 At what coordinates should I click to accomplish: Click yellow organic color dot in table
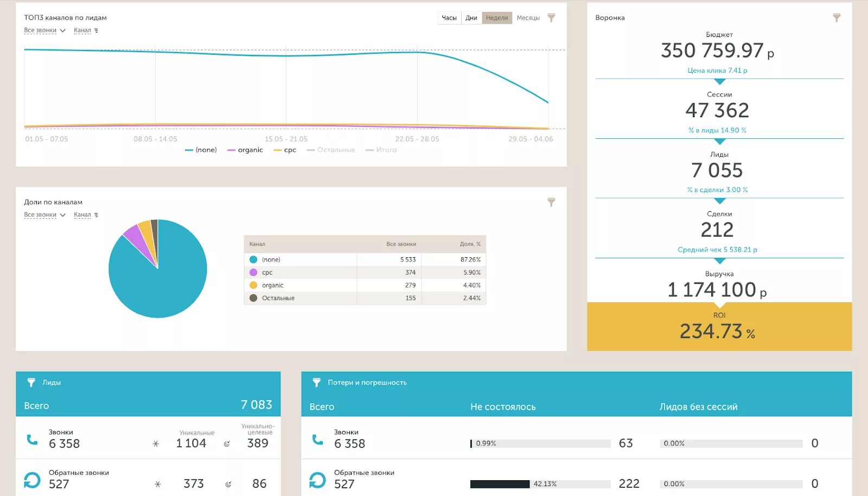click(253, 285)
